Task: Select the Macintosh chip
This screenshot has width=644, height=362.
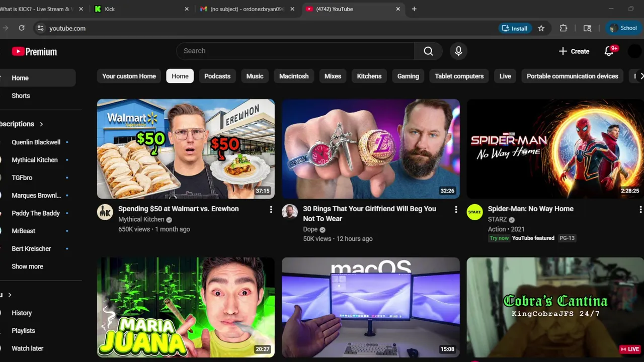Action: coord(294,76)
